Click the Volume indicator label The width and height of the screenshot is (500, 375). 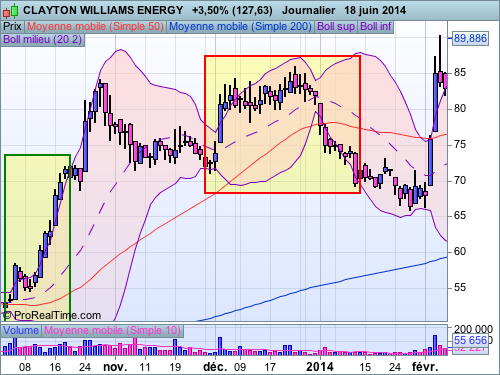pos(21,331)
